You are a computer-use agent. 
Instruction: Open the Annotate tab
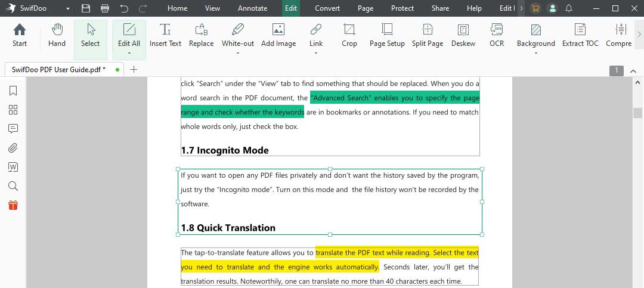(x=253, y=8)
